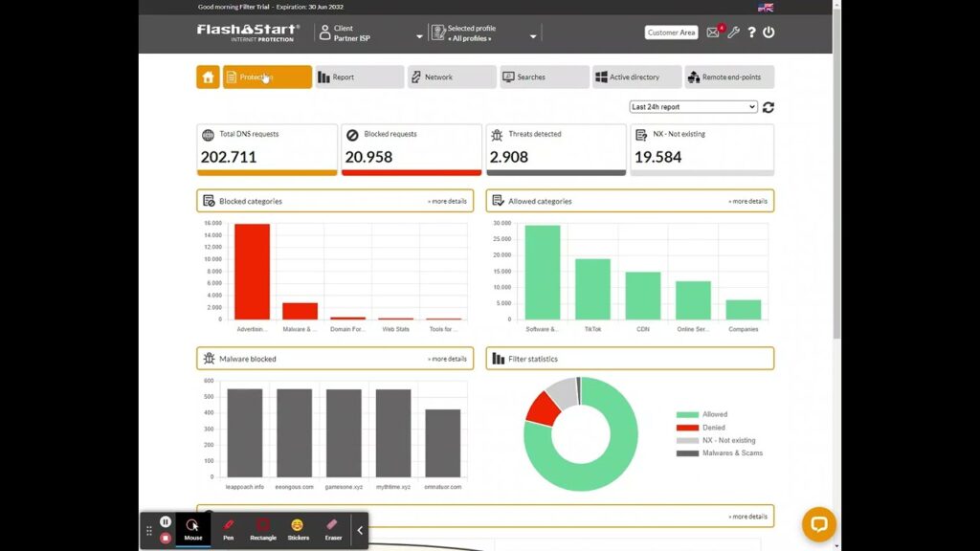Select the Eraser annotation tool
980x551 pixels.
point(333,530)
